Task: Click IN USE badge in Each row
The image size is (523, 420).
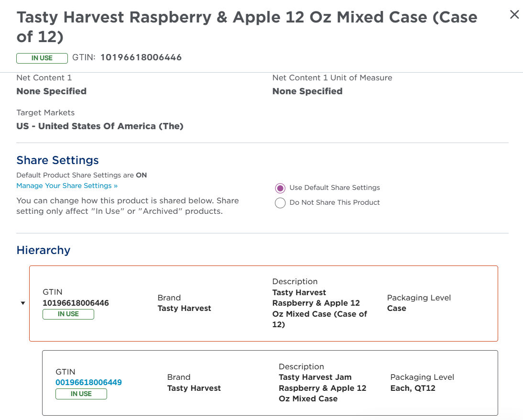Action: tap(81, 394)
